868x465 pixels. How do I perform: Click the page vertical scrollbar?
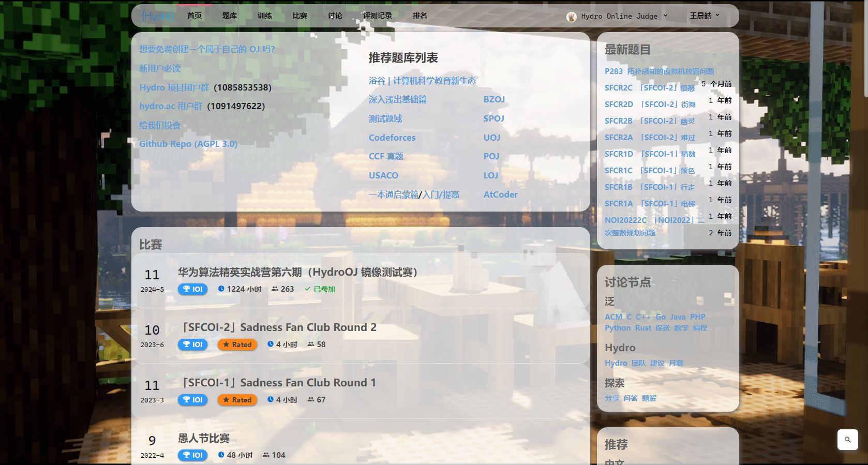[865, 49]
